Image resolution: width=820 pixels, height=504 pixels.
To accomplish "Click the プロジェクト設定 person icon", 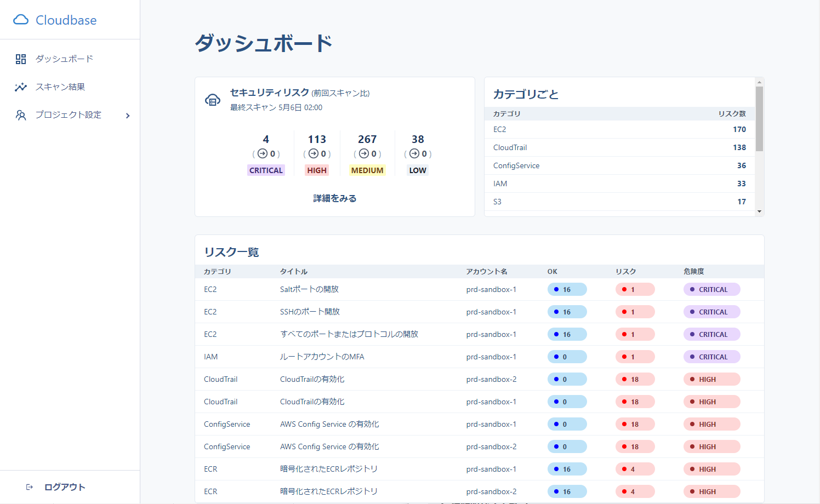I will 21,115.
